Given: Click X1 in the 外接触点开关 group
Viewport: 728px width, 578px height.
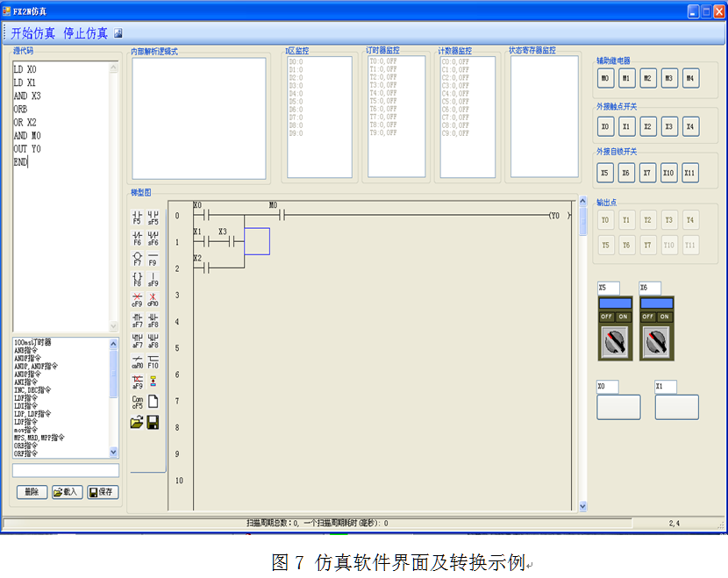Looking at the screenshot, I should tap(626, 126).
